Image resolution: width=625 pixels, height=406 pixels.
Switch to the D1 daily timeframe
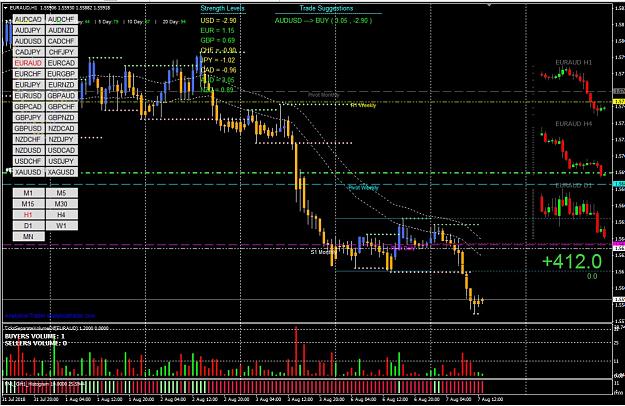tap(28, 226)
